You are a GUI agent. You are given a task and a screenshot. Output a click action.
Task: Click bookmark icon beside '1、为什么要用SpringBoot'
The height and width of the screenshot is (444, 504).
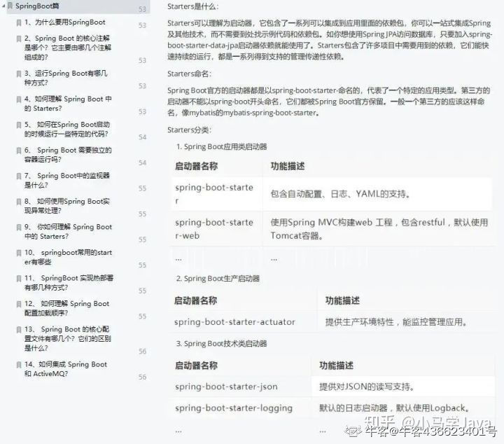point(19,22)
